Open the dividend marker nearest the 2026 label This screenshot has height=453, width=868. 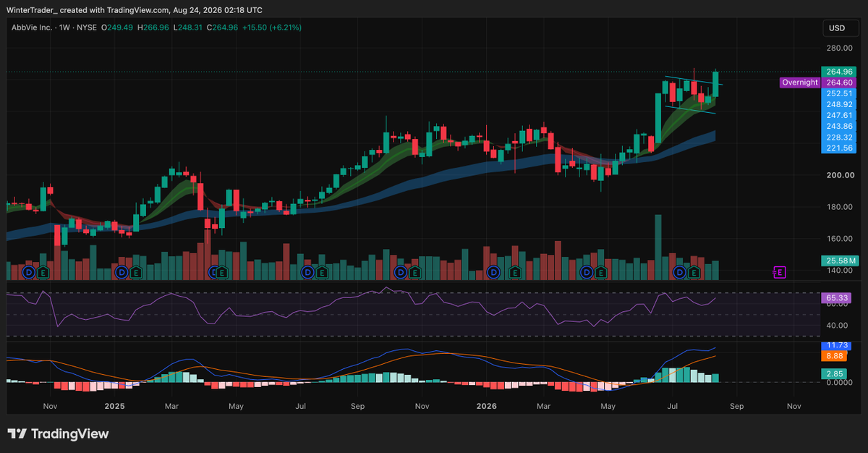[493, 273]
